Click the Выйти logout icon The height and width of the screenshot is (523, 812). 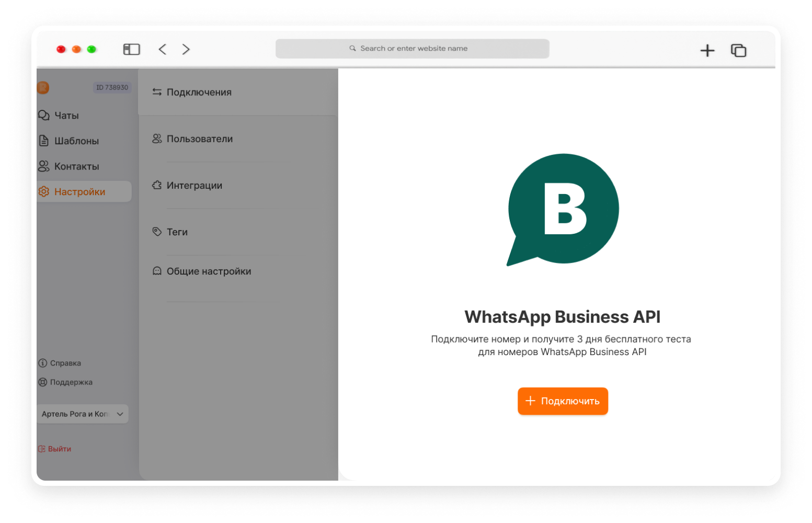42,449
